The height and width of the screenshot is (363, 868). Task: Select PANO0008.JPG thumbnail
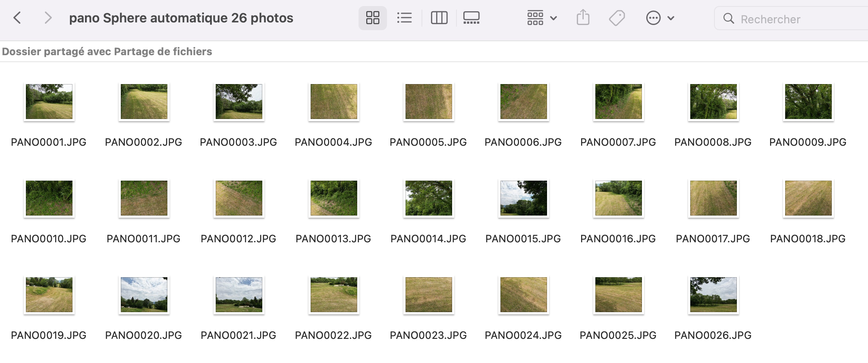pos(714,102)
